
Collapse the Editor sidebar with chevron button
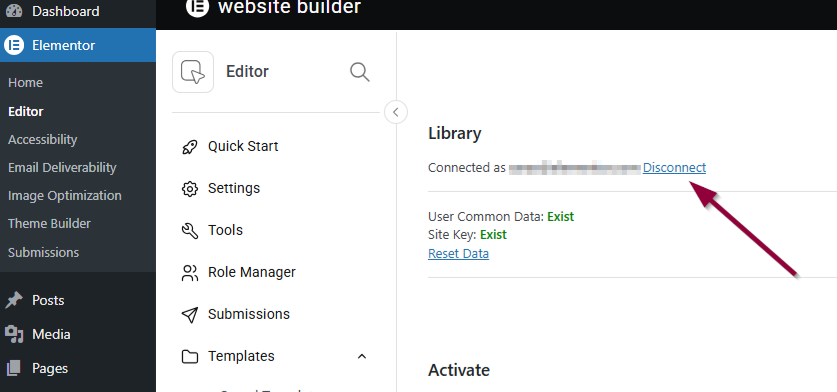396,112
